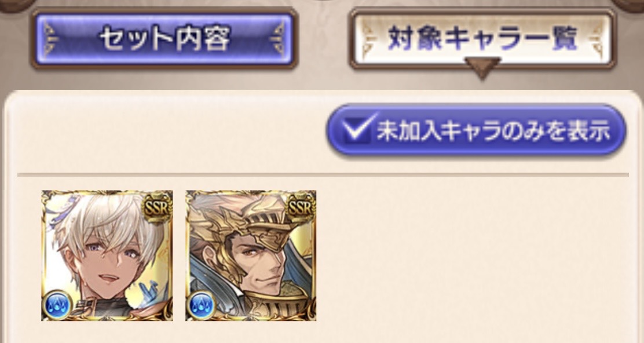
Task: Toggle the 未加入キャラのみを表示 filter button
Action: pos(477,130)
